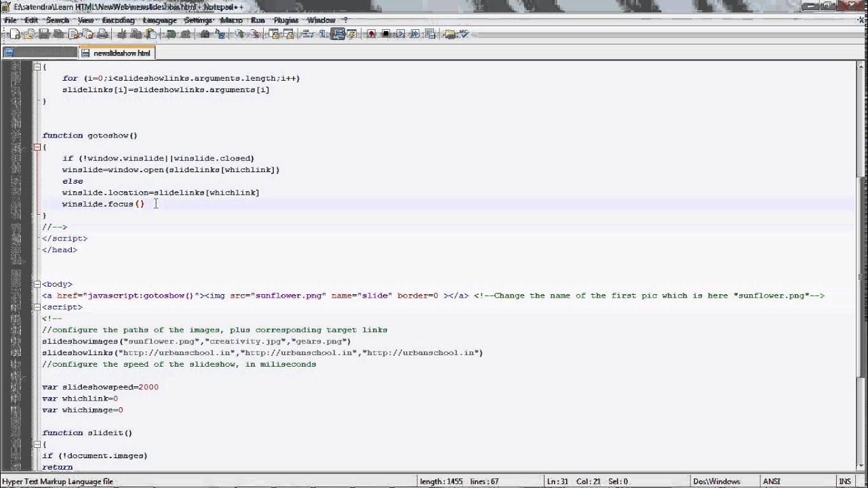Image resolution: width=868 pixels, height=488 pixels.
Task: Click the Save All toolbar icon
Action: pyautogui.click(x=58, y=34)
